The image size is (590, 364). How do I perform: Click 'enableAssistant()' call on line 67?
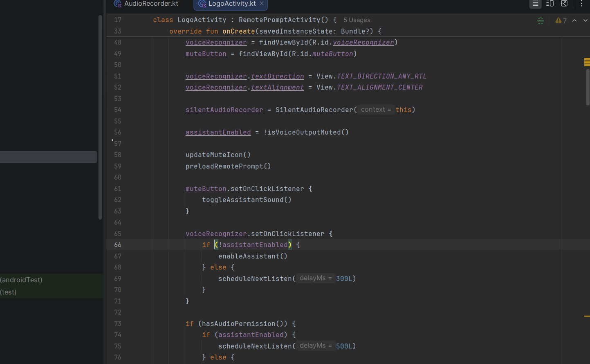253,256
